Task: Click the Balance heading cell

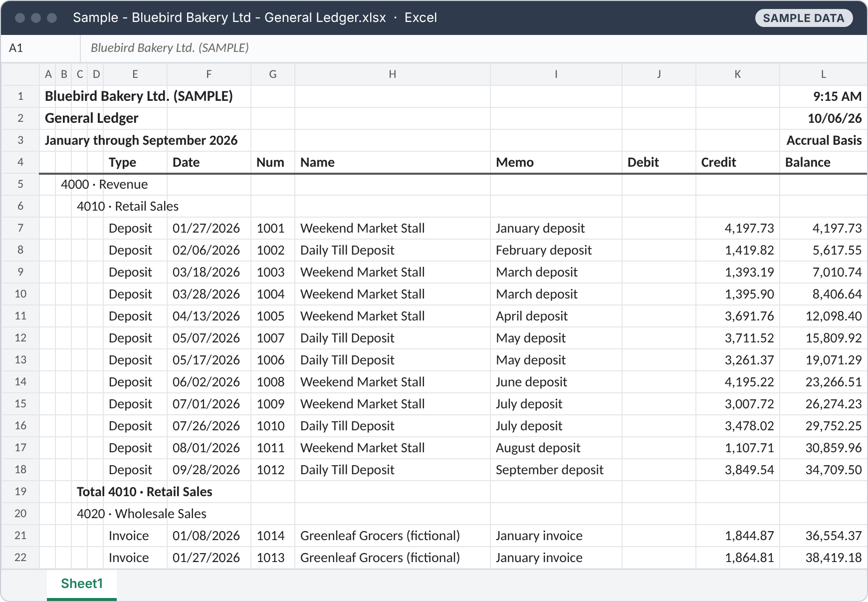Action: (x=824, y=162)
